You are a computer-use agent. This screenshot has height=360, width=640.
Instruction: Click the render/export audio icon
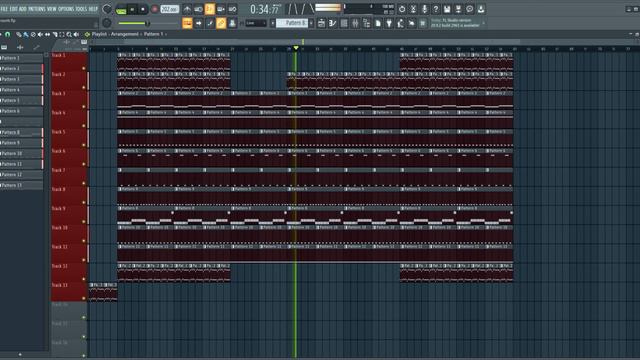(x=458, y=9)
